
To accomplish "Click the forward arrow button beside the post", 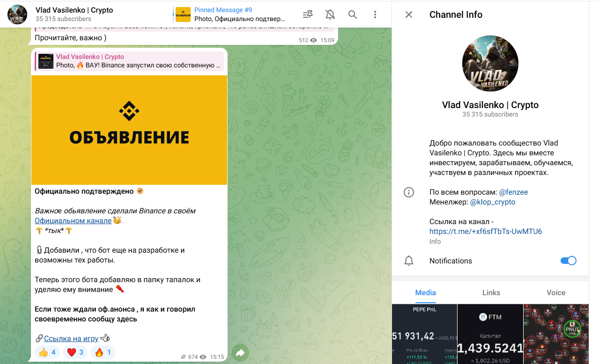I will [240, 353].
